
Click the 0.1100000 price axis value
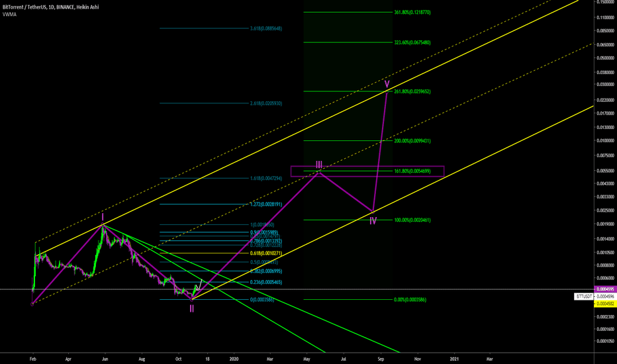(605, 18)
